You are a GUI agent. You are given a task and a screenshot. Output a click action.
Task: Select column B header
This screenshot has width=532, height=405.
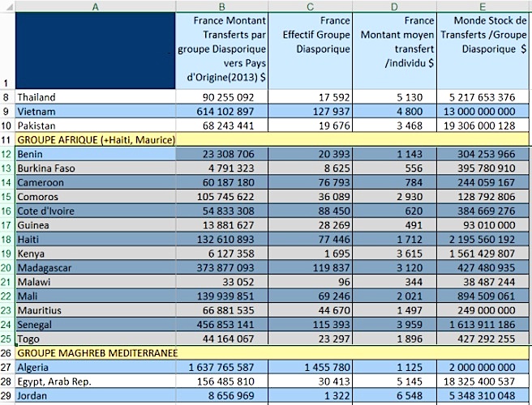(222, 6)
